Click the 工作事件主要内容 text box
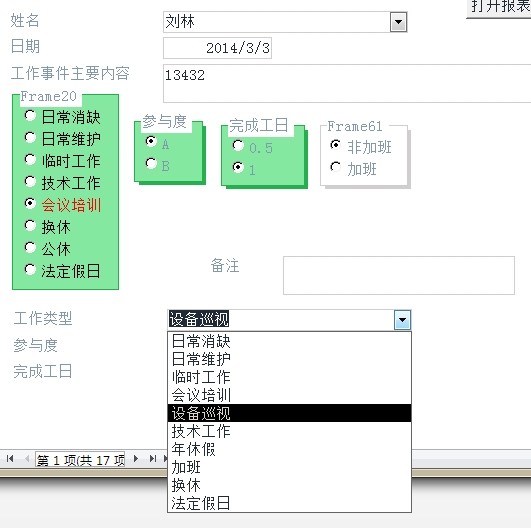 [x=347, y=83]
